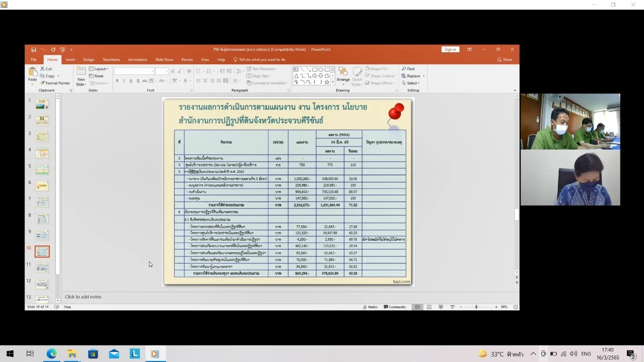
Task: Activate the Format Painter tool
Action: click(x=55, y=83)
